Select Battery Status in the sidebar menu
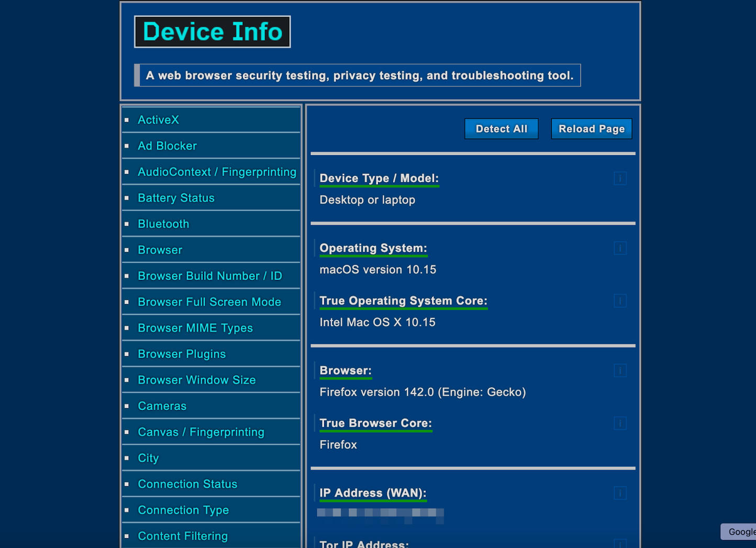 pyautogui.click(x=176, y=198)
